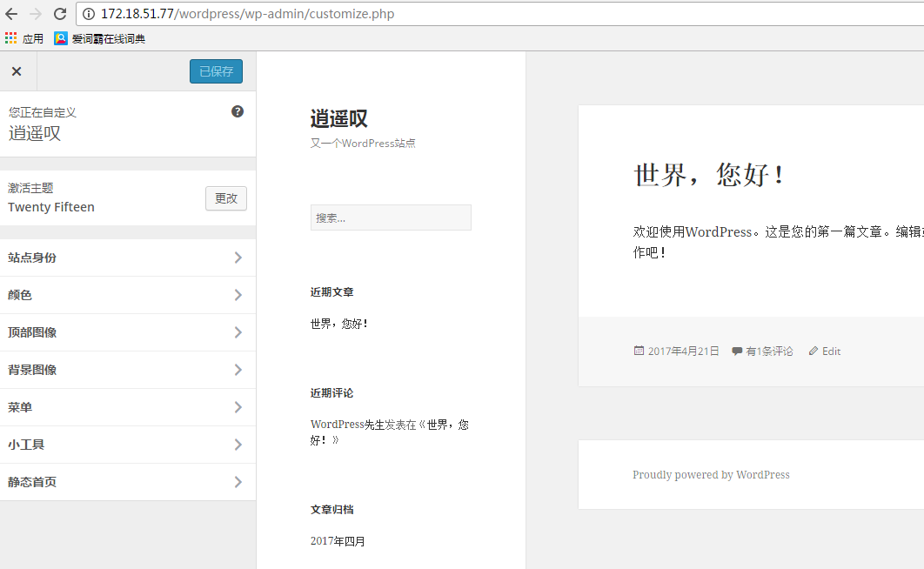Image resolution: width=924 pixels, height=569 pixels.
Task: Click the calendar icon by post date
Action: pos(639,351)
